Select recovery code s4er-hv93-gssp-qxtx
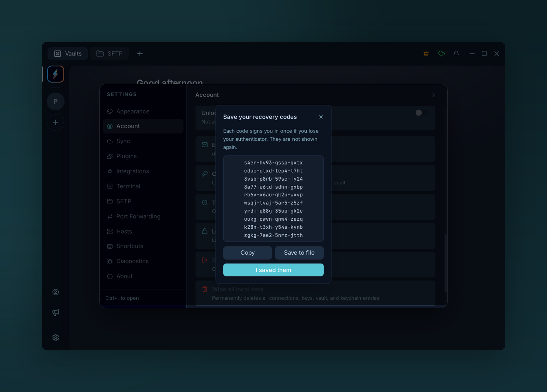This screenshot has width=547, height=392. (273, 163)
